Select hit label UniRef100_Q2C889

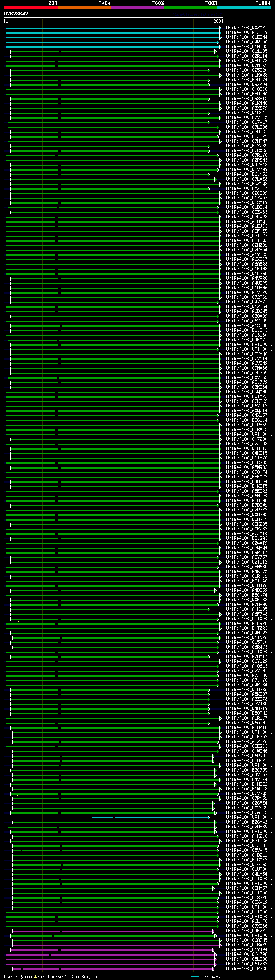[247, 193]
